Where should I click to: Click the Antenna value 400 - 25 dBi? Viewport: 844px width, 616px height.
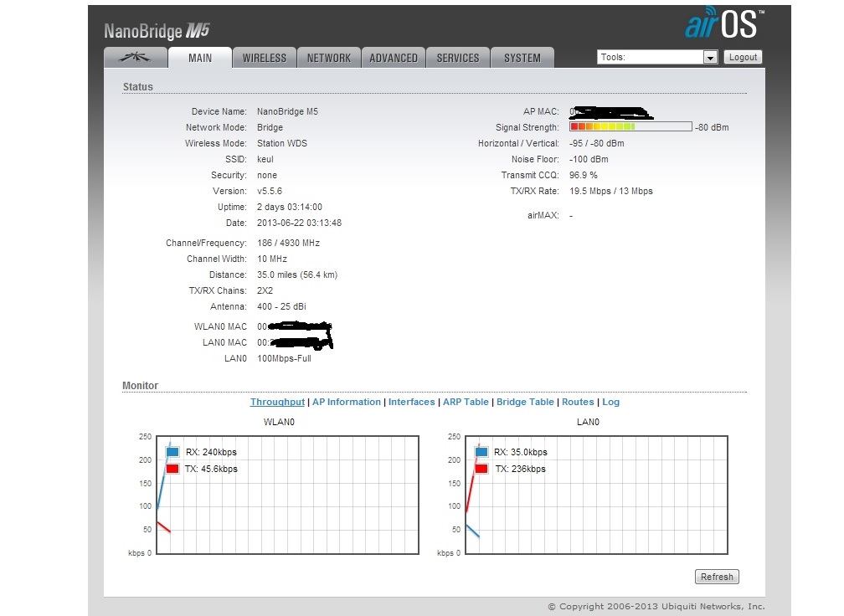coord(281,306)
